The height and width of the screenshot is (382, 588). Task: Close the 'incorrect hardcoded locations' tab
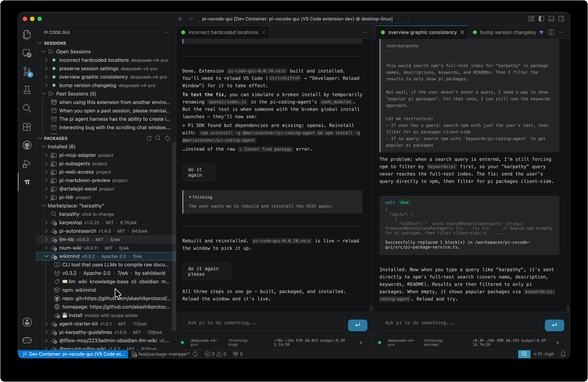pos(263,32)
